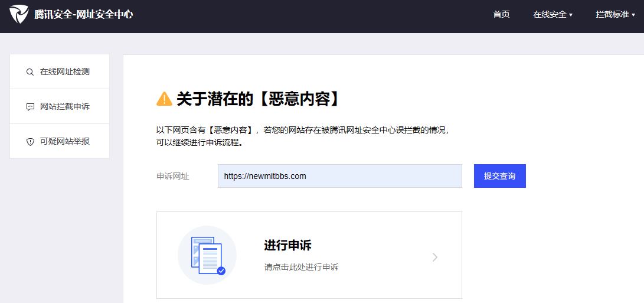
Task: Click the 申诉网址 label
Action: (x=173, y=176)
